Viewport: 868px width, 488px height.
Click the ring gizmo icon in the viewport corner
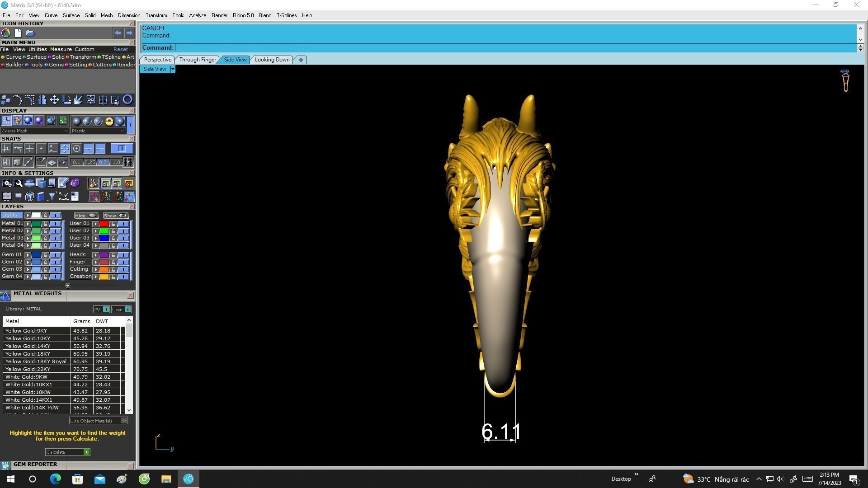tap(845, 81)
